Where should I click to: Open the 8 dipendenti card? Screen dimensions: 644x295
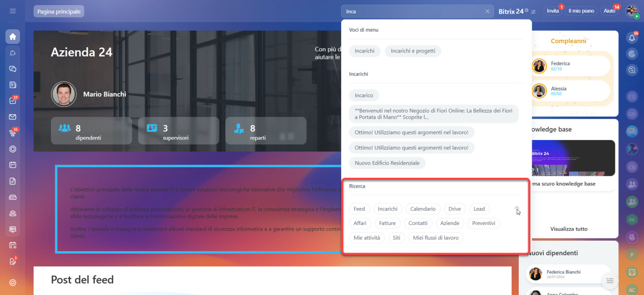click(x=92, y=131)
